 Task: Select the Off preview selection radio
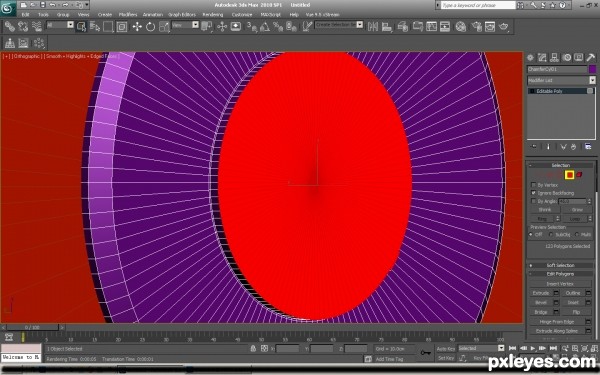[531, 235]
